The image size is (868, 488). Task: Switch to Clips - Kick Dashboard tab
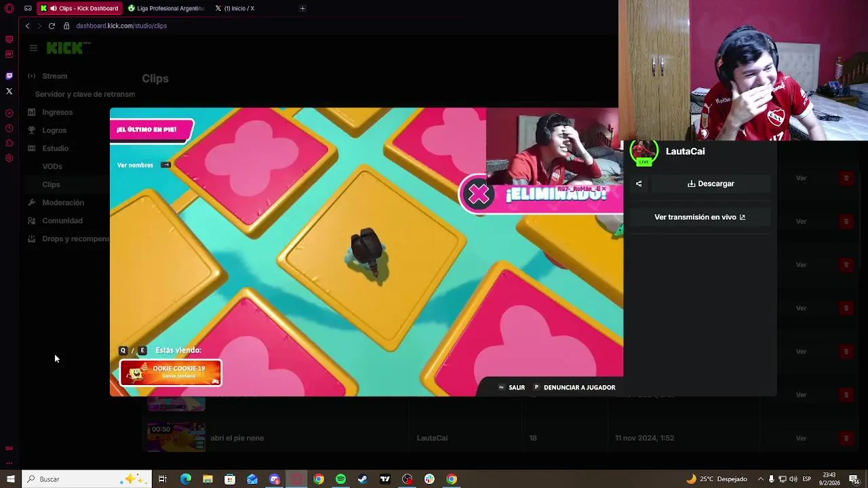[x=80, y=8]
